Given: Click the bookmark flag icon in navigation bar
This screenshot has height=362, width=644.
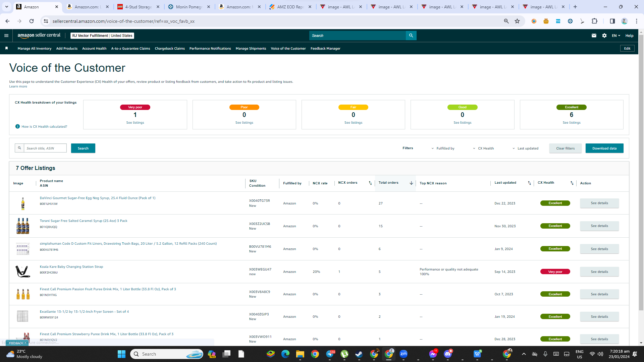Looking at the screenshot, I should 6,48.
